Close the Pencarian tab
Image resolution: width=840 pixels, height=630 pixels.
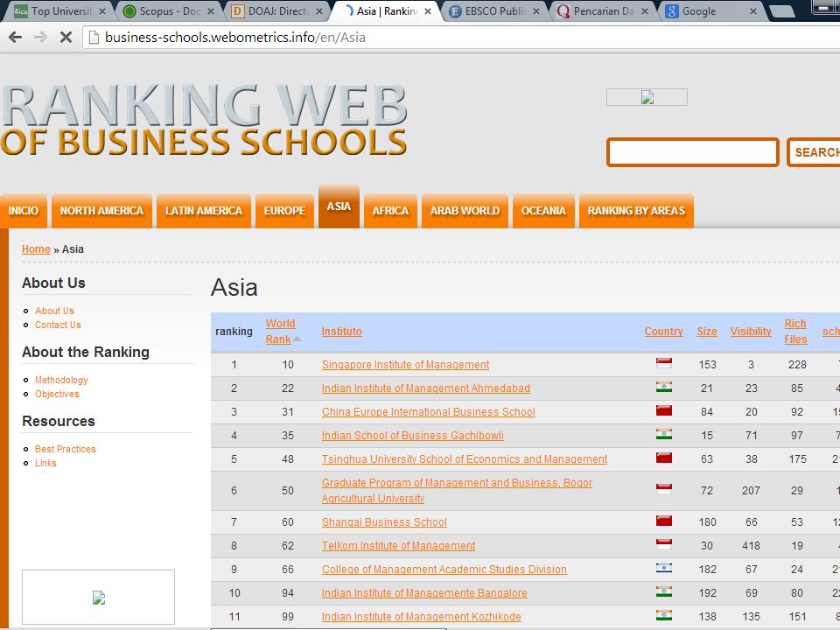point(645,11)
